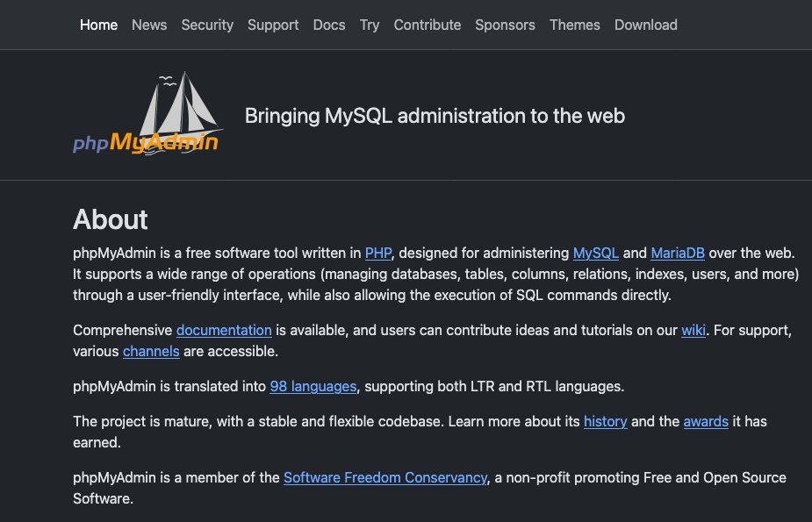Open the 98 languages link
The height and width of the screenshot is (522, 812).
pyautogui.click(x=313, y=387)
